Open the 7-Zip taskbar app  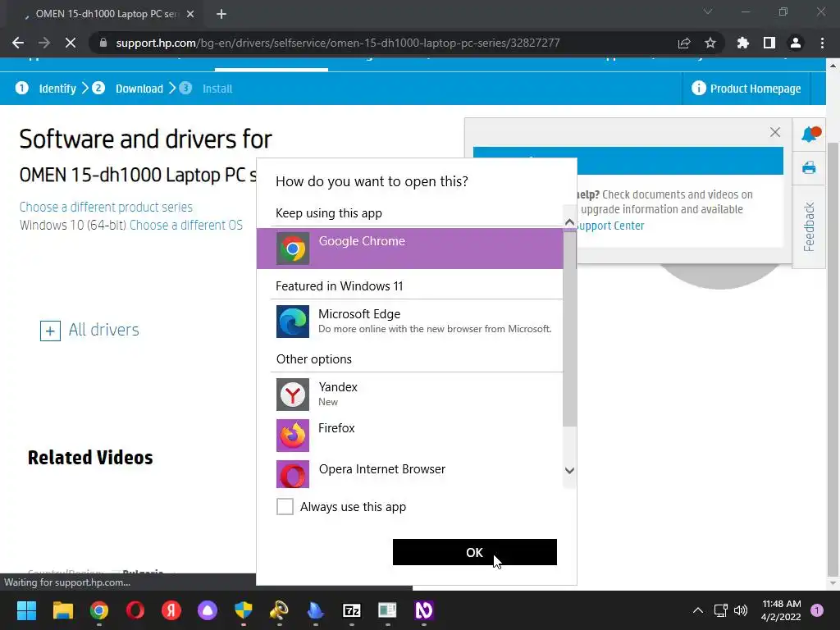pos(351,610)
